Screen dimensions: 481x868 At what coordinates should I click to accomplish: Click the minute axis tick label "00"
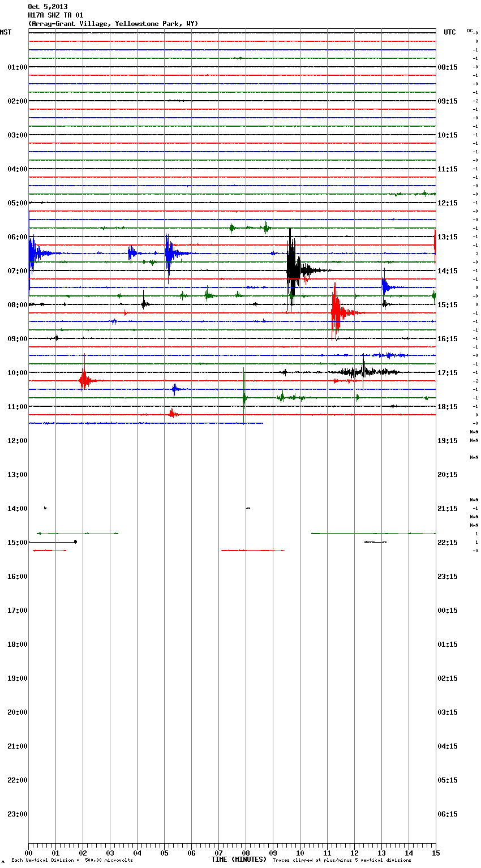pos(28,853)
